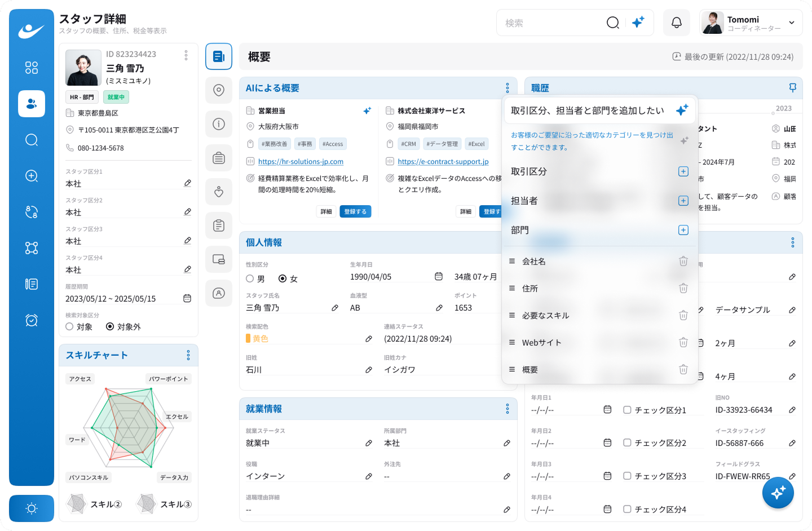
Task: Check the チェック区分1 checkbox
Action: pos(627,410)
